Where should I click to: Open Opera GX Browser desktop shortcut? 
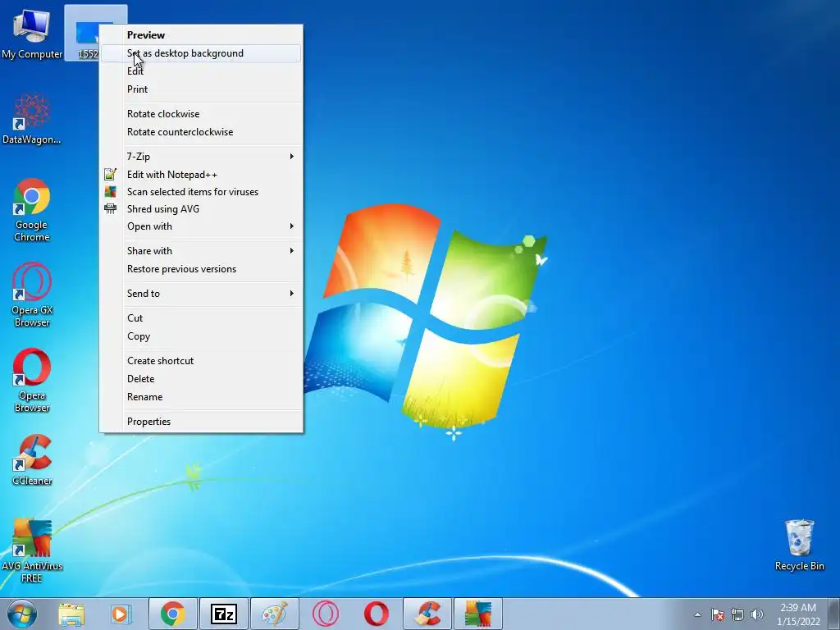pos(32,294)
